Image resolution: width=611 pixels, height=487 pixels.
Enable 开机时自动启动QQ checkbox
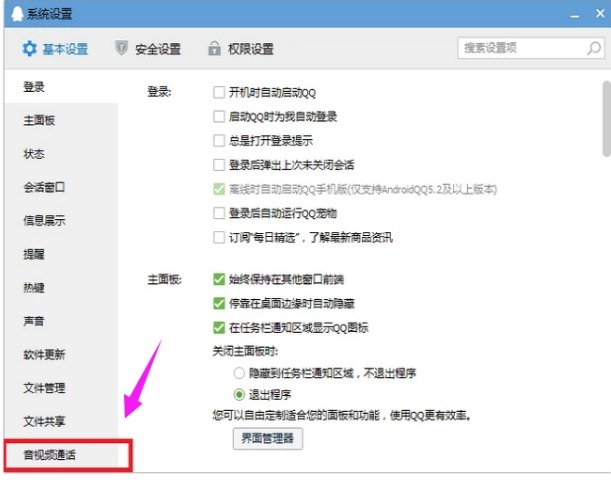219,92
